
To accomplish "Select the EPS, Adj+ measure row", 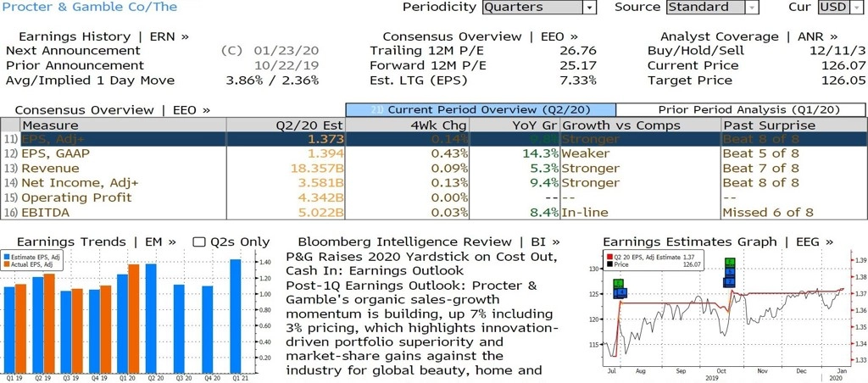I will 433,139.
